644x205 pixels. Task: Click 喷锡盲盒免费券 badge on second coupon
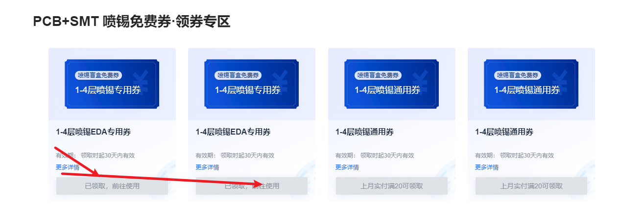click(x=238, y=75)
